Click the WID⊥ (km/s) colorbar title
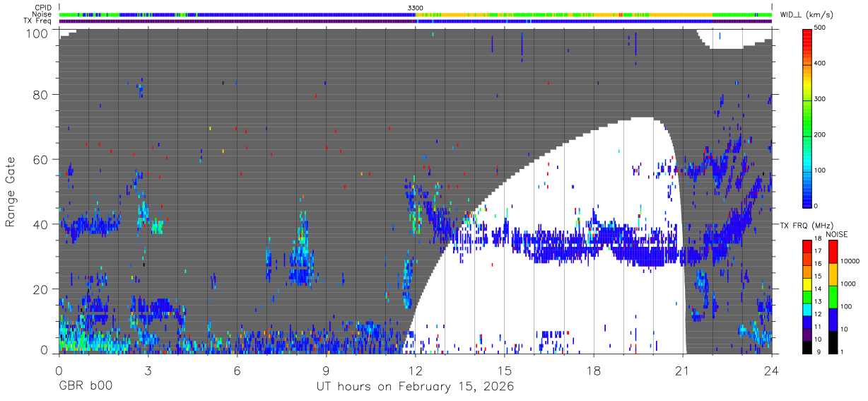Image resolution: width=868 pixels, height=401 pixels. coord(805,15)
